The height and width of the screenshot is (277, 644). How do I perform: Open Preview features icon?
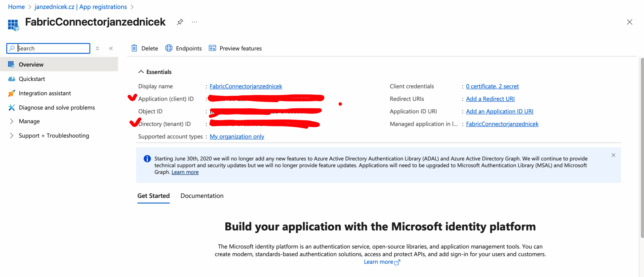pyautogui.click(x=212, y=48)
